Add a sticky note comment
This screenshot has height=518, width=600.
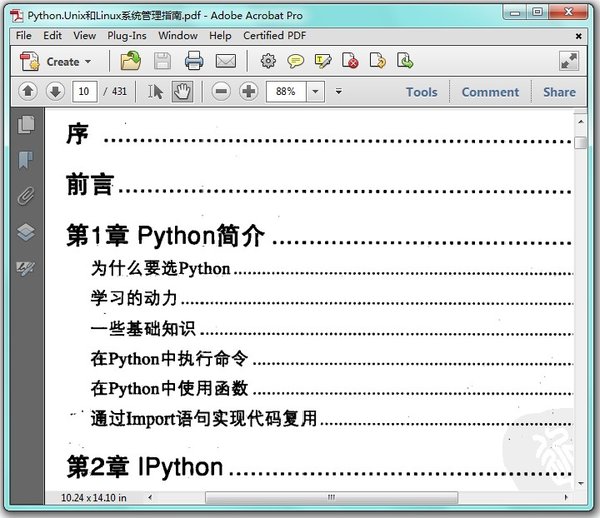pos(295,61)
